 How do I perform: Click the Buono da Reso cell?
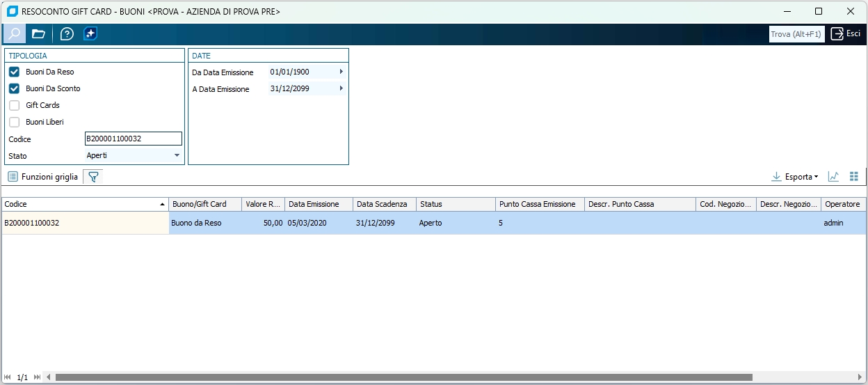point(205,223)
